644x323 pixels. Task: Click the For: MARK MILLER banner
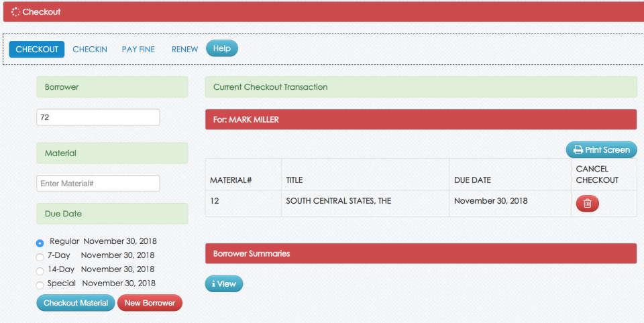coord(421,119)
